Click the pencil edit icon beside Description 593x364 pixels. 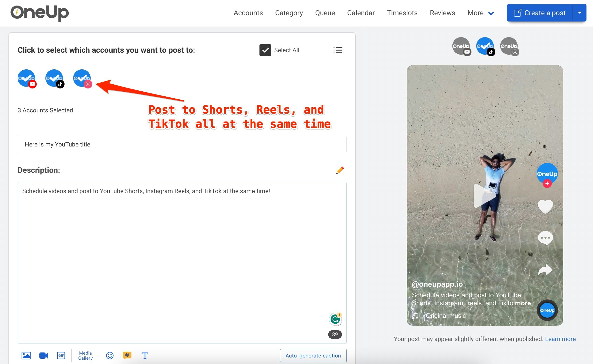click(x=340, y=170)
